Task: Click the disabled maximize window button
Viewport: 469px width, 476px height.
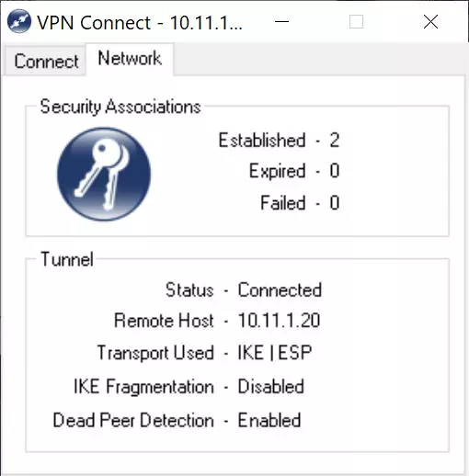Action: click(x=356, y=22)
